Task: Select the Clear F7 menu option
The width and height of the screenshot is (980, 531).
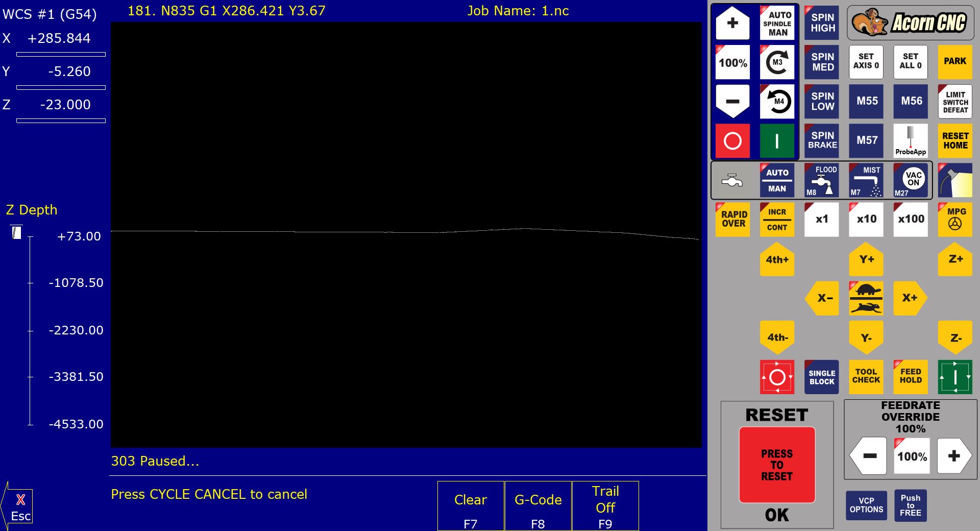Action: click(471, 506)
